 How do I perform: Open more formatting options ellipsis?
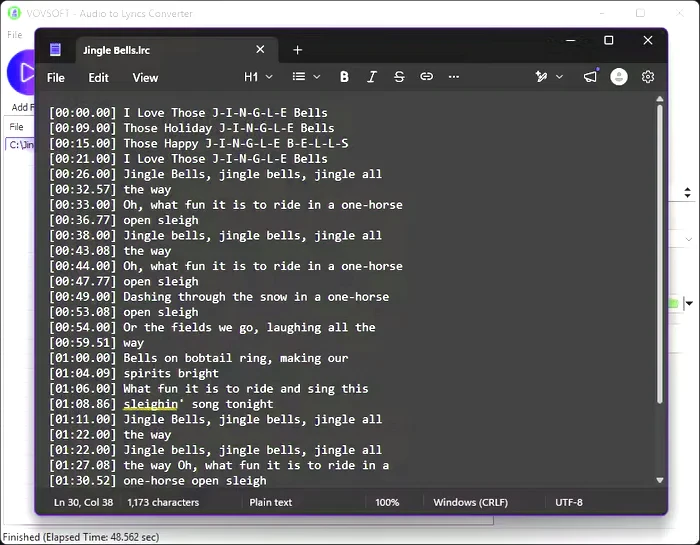click(x=454, y=77)
